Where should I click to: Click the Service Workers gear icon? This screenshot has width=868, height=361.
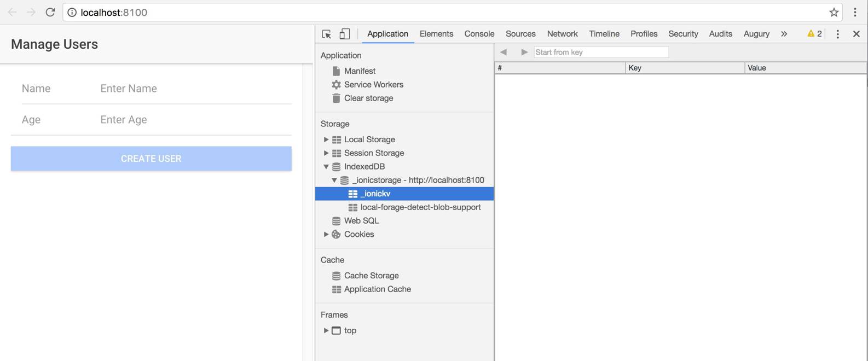[336, 85]
